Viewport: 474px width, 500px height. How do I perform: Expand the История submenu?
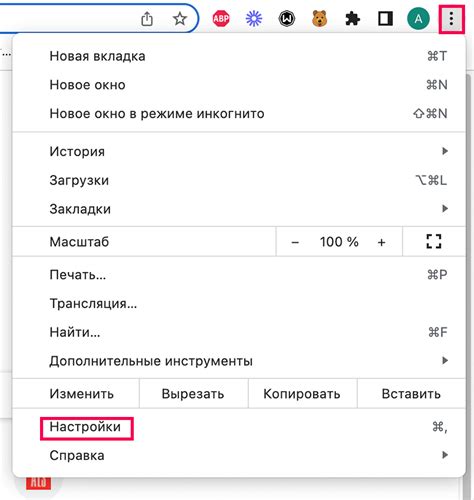coord(239,151)
